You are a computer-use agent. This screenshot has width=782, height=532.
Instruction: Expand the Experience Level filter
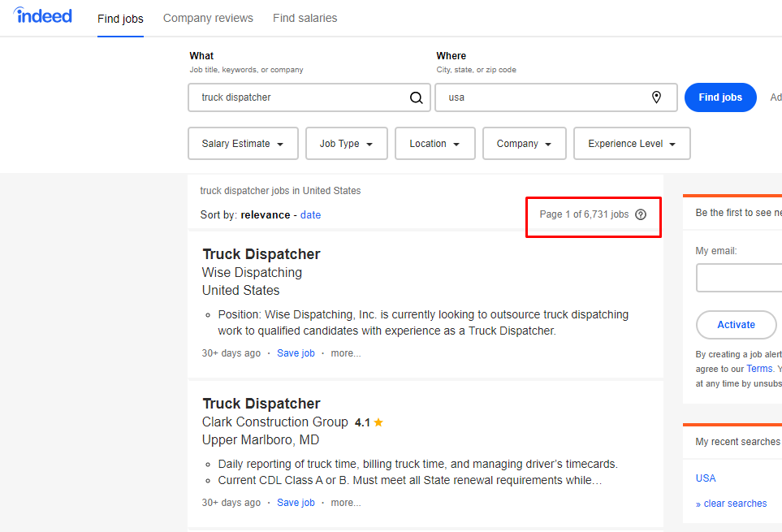pyautogui.click(x=632, y=144)
